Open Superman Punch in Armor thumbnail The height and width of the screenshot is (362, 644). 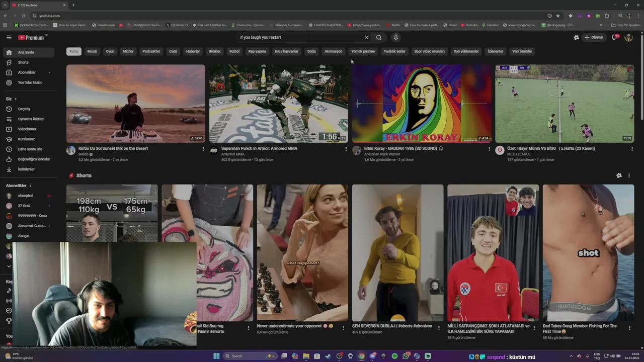pos(279,104)
